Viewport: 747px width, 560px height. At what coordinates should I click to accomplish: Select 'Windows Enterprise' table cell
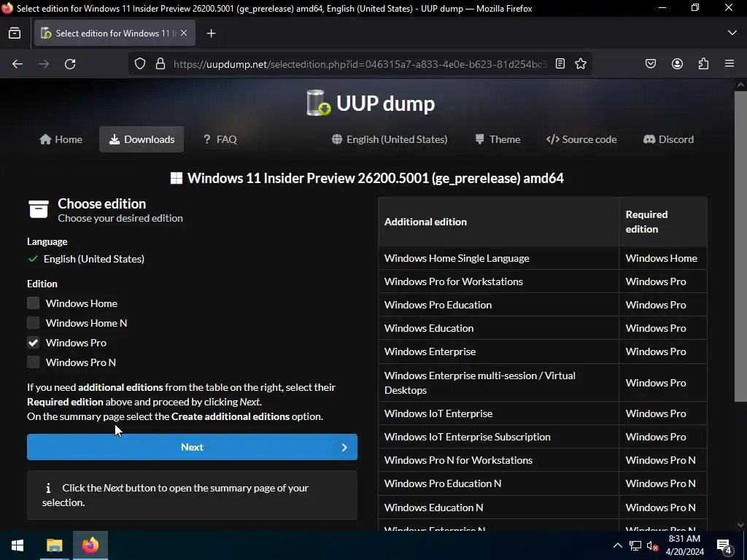point(499,351)
